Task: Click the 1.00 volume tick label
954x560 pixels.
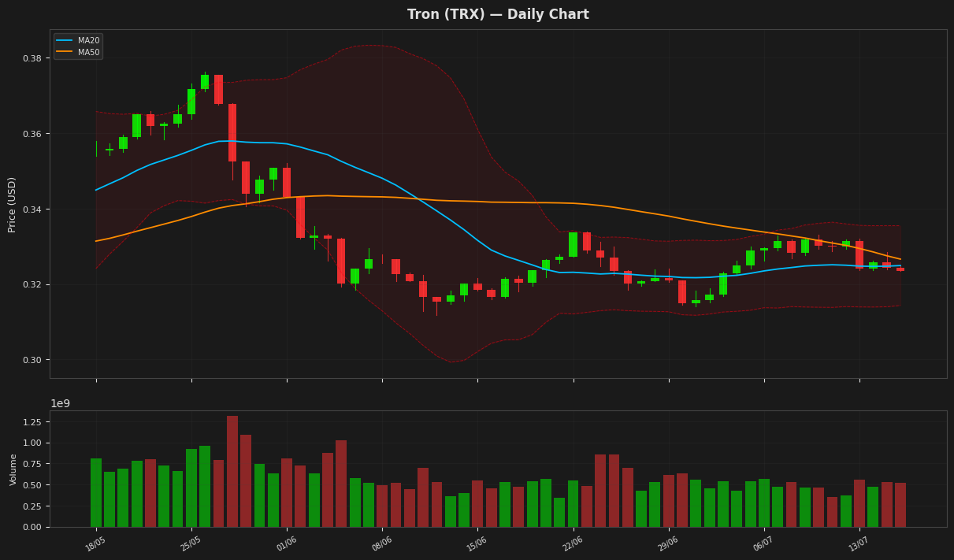Action: (x=32, y=443)
